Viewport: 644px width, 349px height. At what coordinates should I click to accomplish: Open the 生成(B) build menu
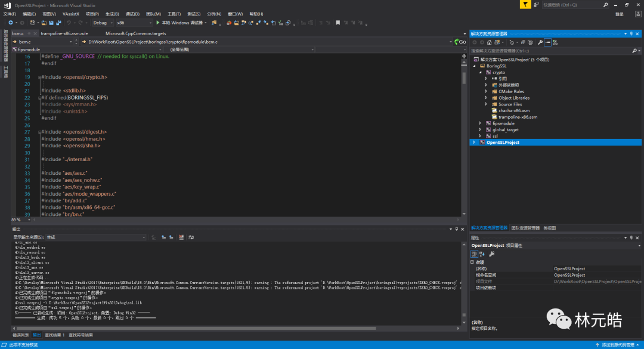click(112, 14)
